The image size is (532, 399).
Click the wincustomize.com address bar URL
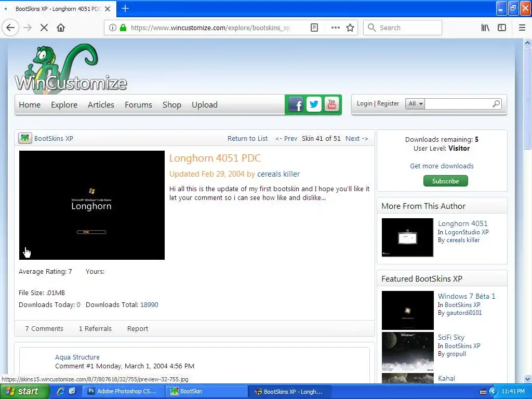pos(210,28)
